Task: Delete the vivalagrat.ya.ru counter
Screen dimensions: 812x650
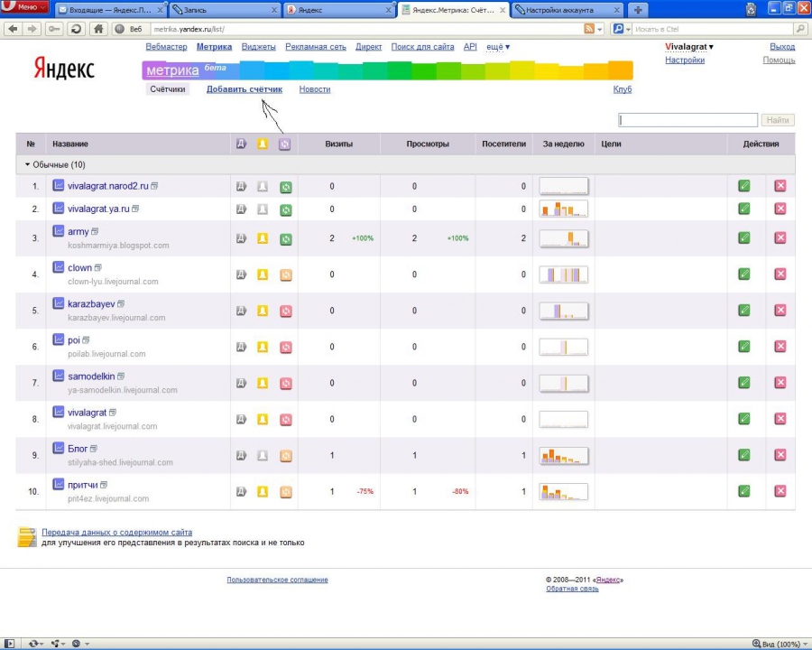Action: click(x=780, y=209)
